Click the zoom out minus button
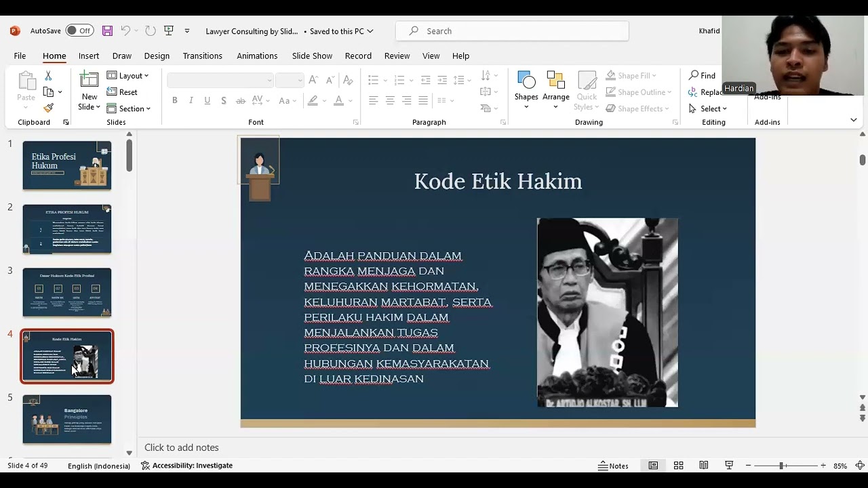This screenshot has width=868, height=488. coord(748,466)
